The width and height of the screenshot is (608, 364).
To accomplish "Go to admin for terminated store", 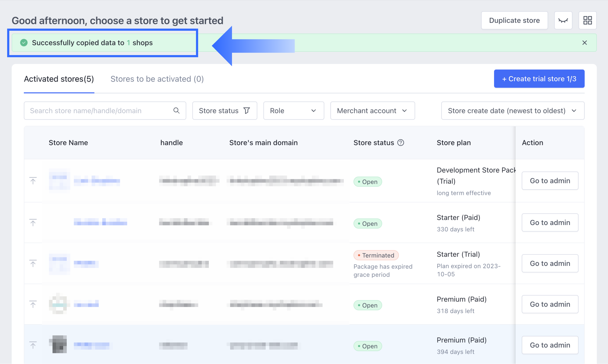I will (x=550, y=263).
